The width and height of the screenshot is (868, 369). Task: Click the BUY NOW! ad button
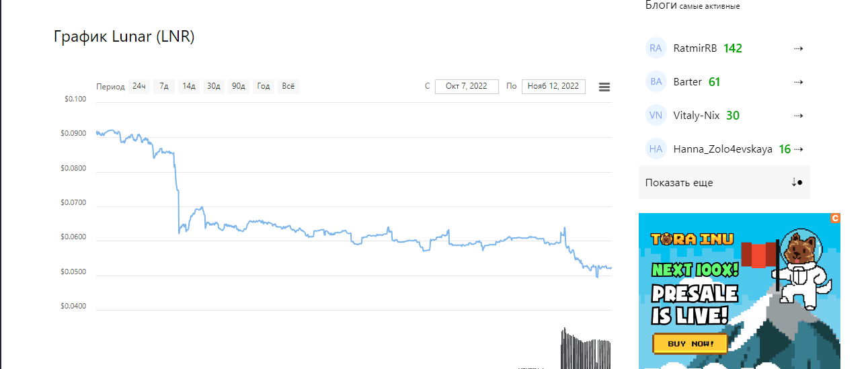click(x=690, y=344)
